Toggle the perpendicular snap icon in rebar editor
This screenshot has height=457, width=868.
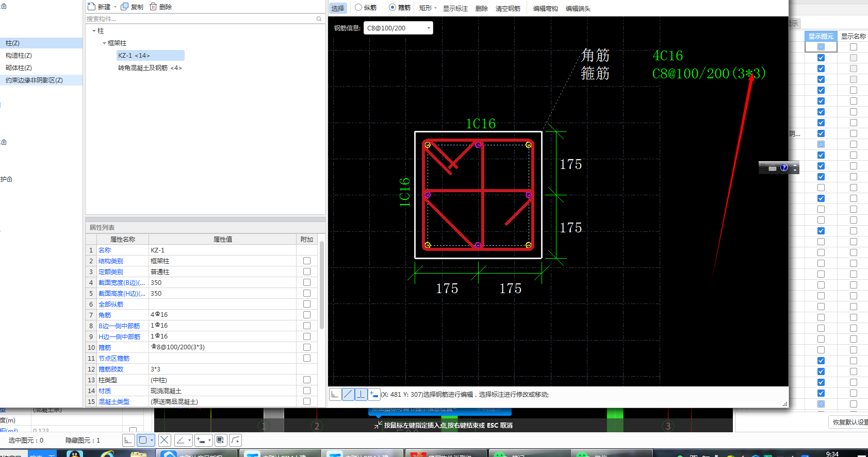(x=361, y=395)
